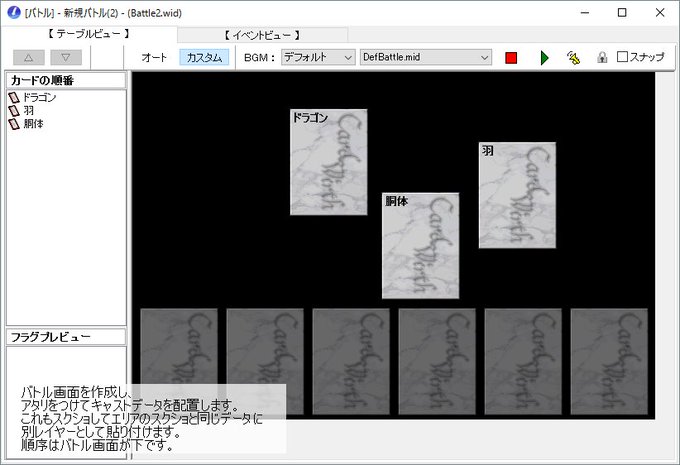Move card down with inverted triangle button

pos(66,57)
